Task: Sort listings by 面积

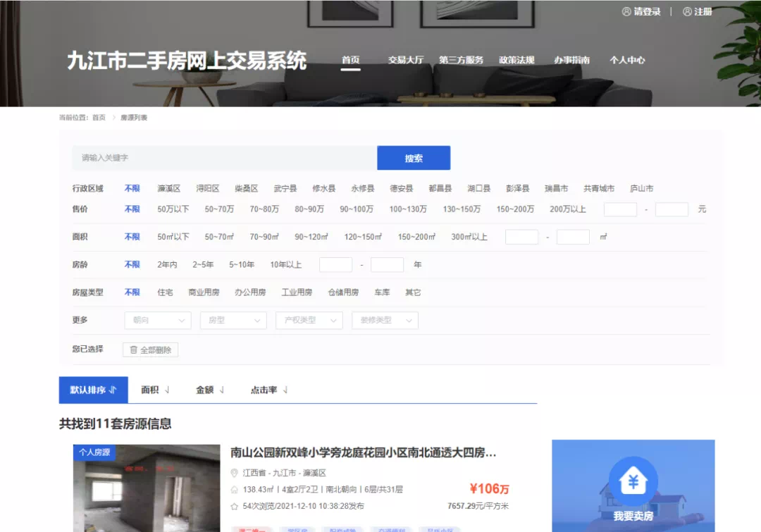Action: pyautogui.click(x=155, y=390)
